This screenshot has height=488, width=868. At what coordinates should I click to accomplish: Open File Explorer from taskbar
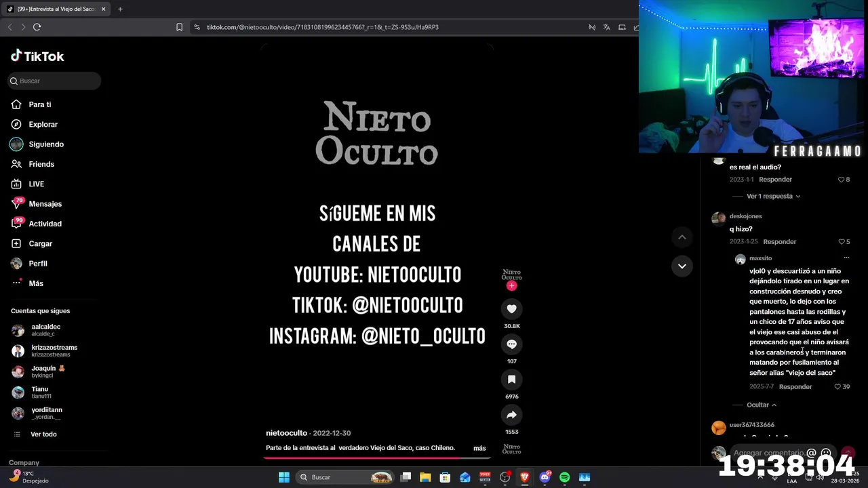pos(425,477)
